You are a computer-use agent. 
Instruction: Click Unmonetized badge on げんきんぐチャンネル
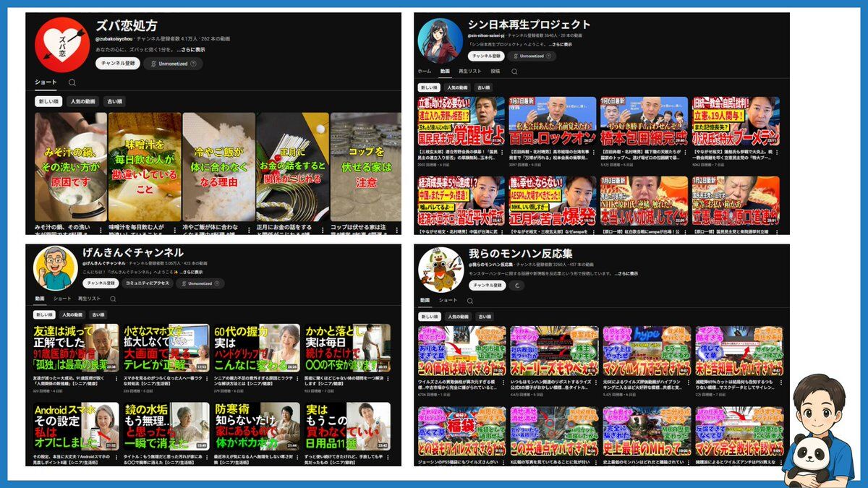[x=200, y=283]
